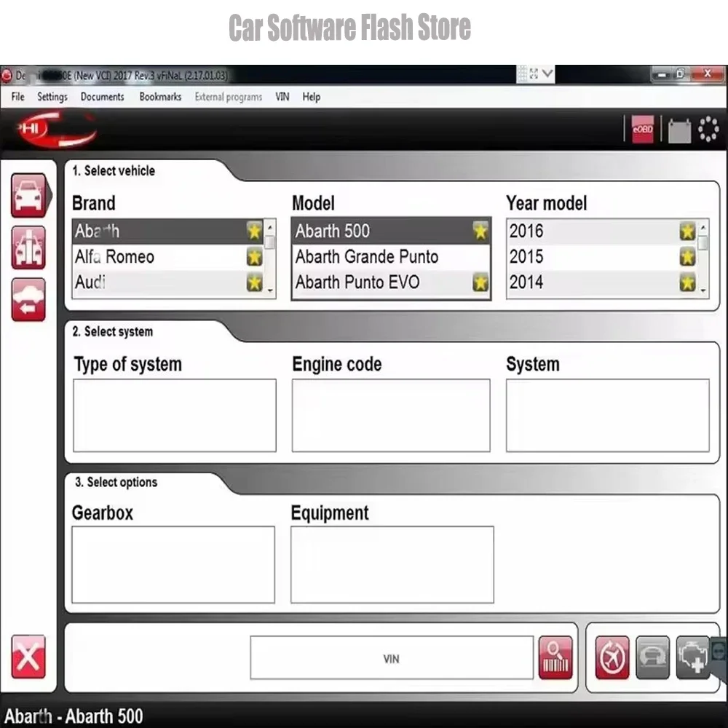Select Alfa Romeo in the Brand list
Image resolution: width=728 pixels, height=728 pixels.
tap(167, 257)
